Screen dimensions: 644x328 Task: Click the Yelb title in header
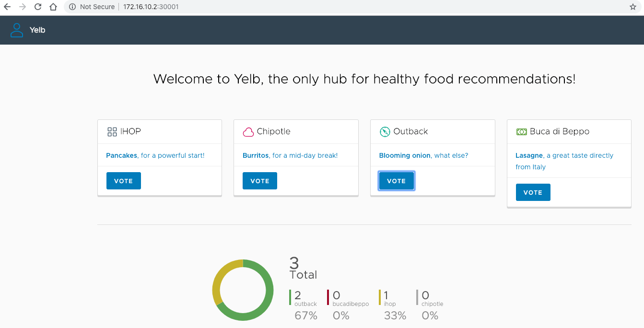(x=37, y=30)
